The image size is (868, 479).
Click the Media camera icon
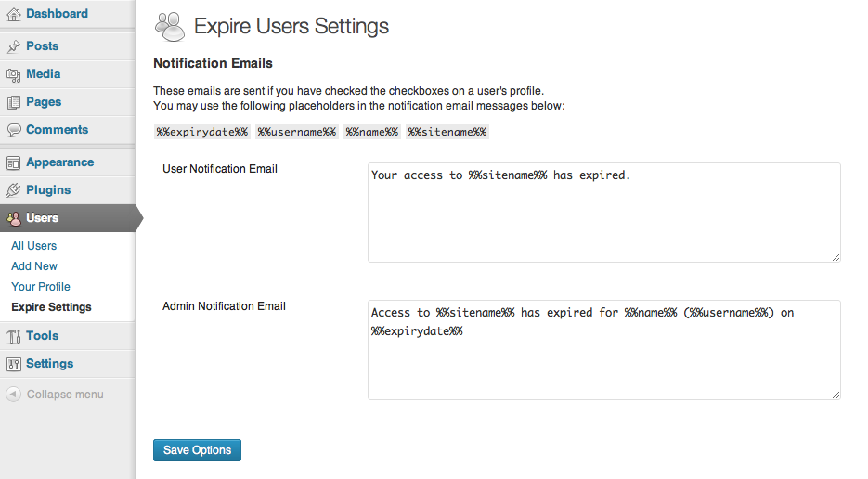[13, 75]
